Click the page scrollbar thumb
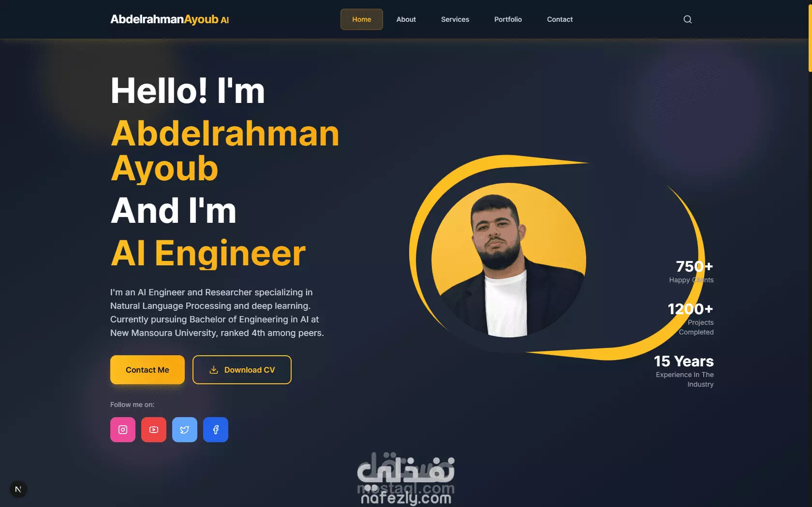812x507 pixels. tap(810, 36)
